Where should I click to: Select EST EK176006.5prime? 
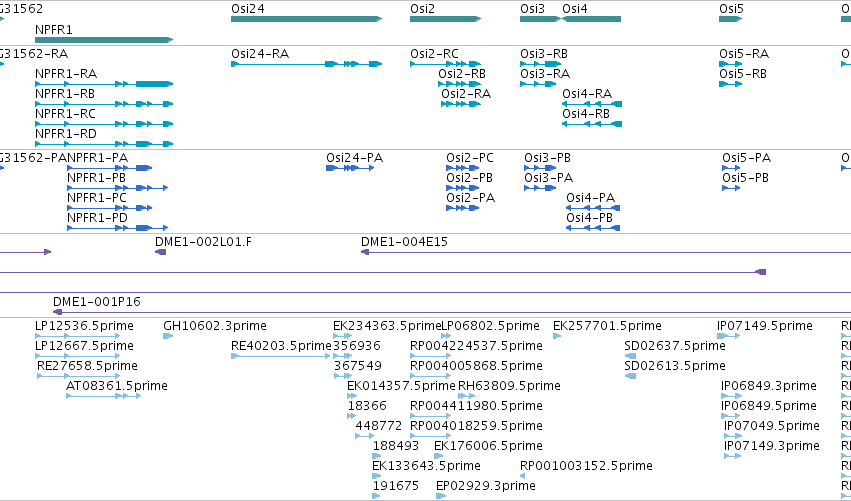439,456
